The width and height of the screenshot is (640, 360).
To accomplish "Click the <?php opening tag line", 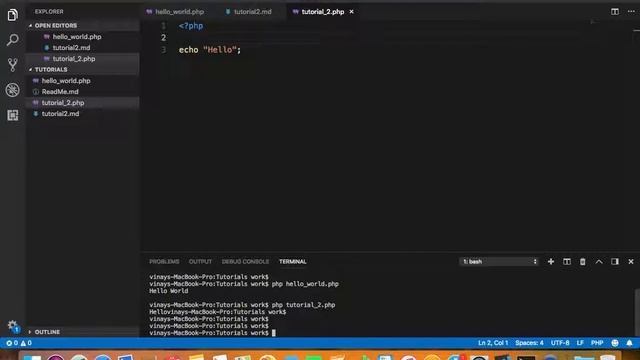I will [191, 26].
